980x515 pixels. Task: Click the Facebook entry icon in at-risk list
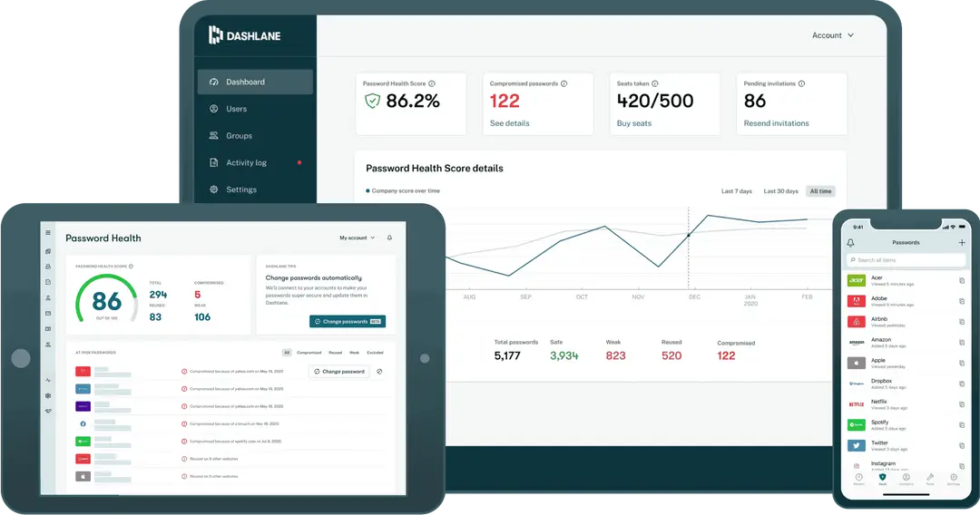coord(83,423)
